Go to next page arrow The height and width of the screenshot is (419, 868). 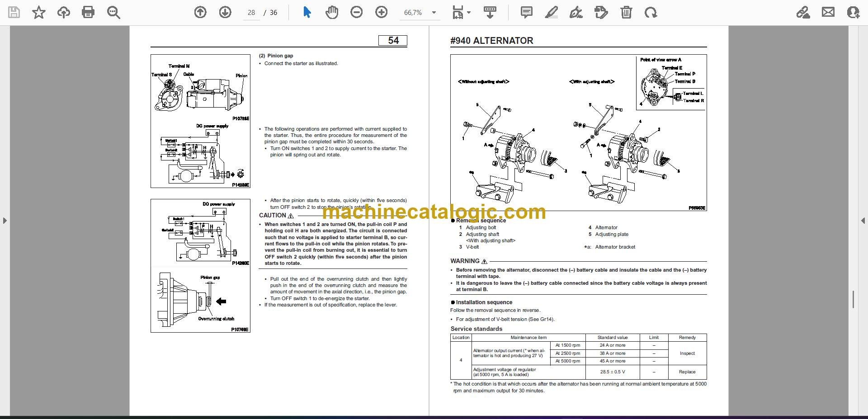225,12
